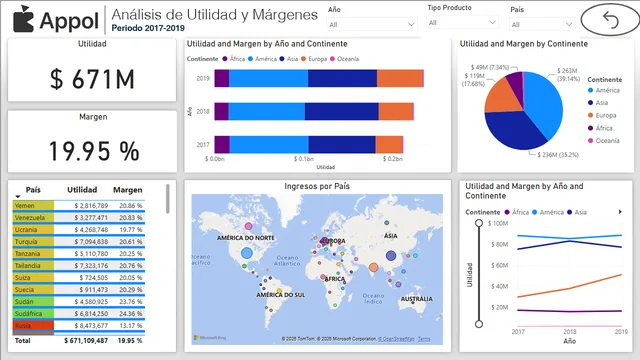Screen dimensions: 640x360
Task: Sort table by País column header
Action: [x=33, y=190]
